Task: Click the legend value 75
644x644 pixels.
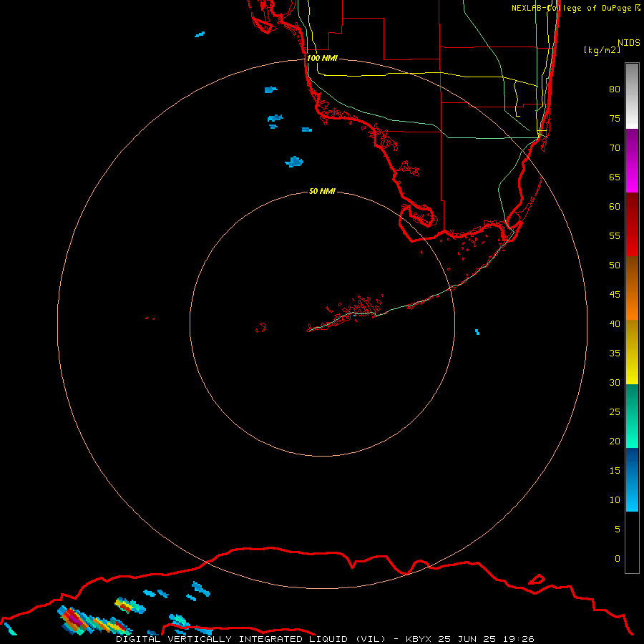Action: (x=615, y=119)
